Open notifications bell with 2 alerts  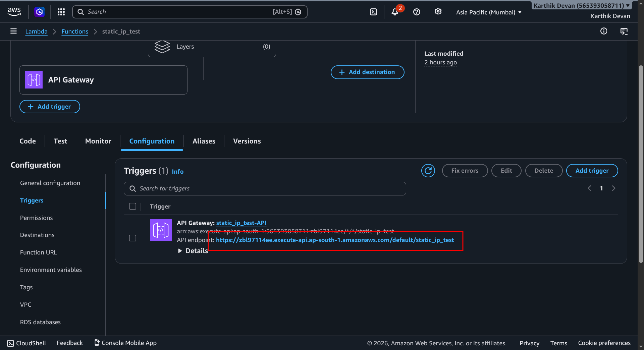point(395,12)
